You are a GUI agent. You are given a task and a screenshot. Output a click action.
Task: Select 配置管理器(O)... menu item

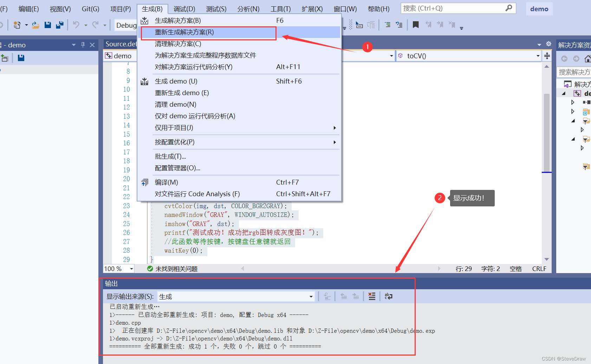click(239, 168)
